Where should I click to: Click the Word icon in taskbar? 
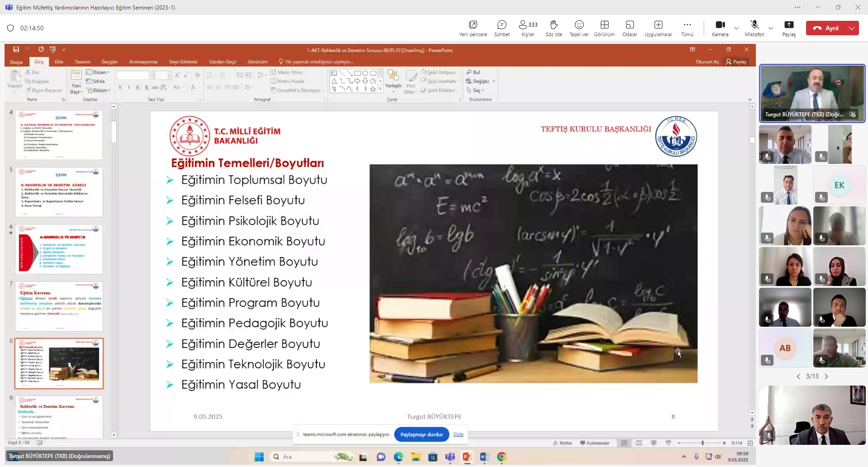(x=484, y=457)
